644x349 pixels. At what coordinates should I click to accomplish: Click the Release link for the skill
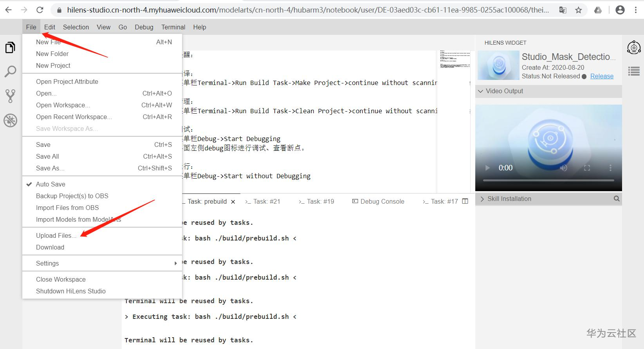602,76
